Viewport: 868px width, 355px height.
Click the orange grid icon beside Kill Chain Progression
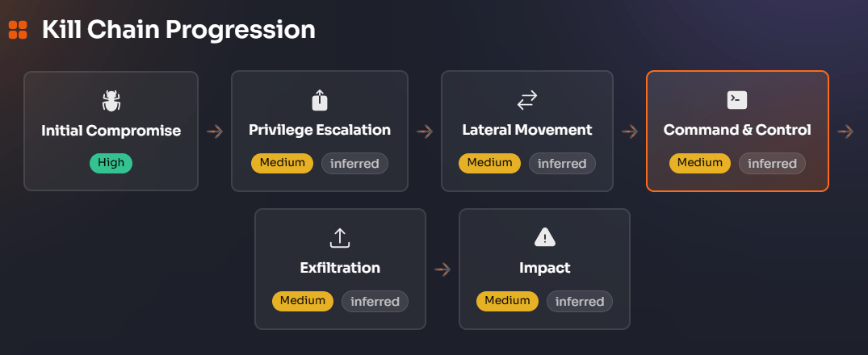tap(18, 30)
